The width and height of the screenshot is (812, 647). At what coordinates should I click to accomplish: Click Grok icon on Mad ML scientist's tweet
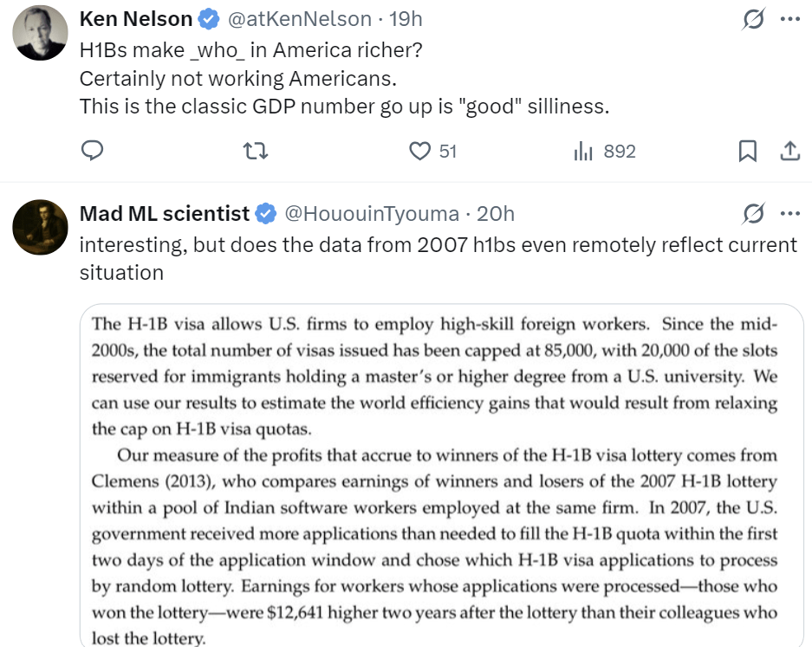coord(754,213)
